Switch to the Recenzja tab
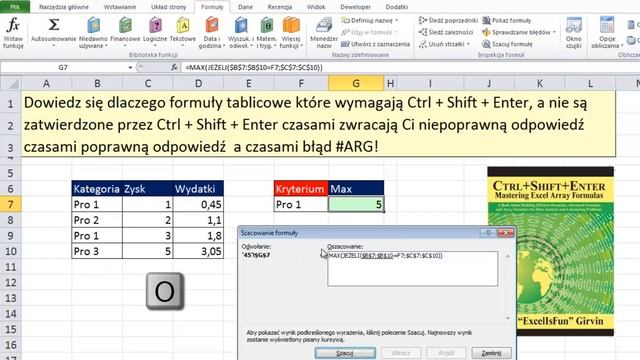Image resolution: width=640 pixels, height=360 pixels. (280, 7)
